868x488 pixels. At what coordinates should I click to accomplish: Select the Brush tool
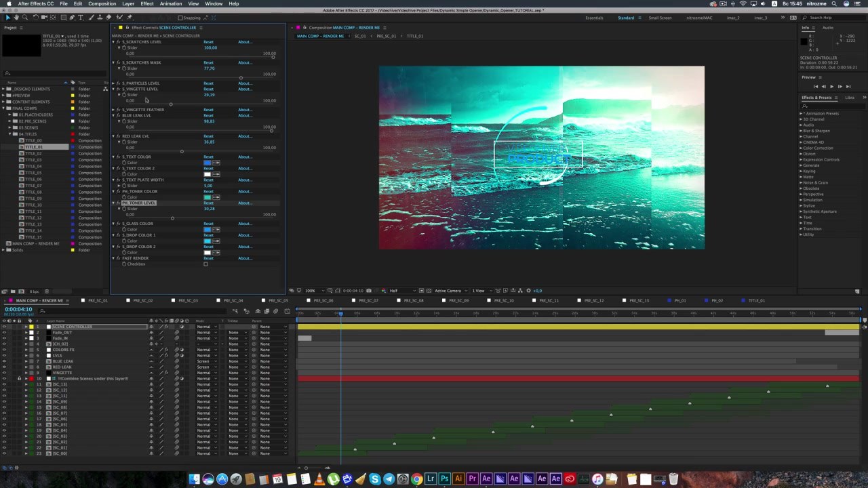click(x=91, y=18)
